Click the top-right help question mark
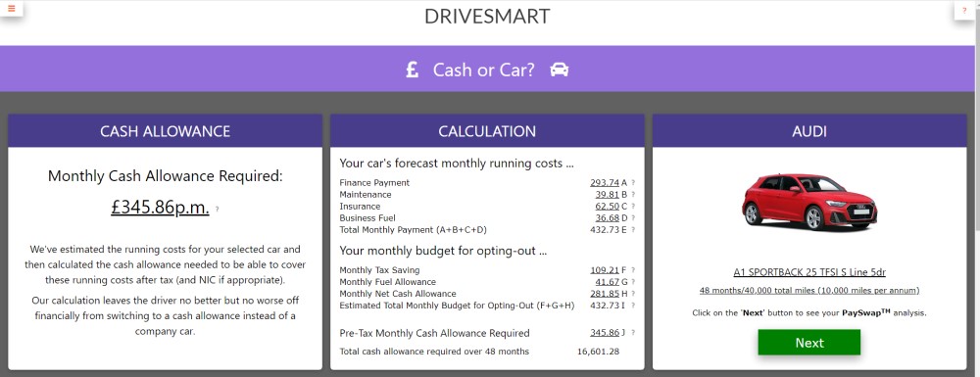This screenshot has height=377, width=980. pyautogui.click(x=964, y=10)
